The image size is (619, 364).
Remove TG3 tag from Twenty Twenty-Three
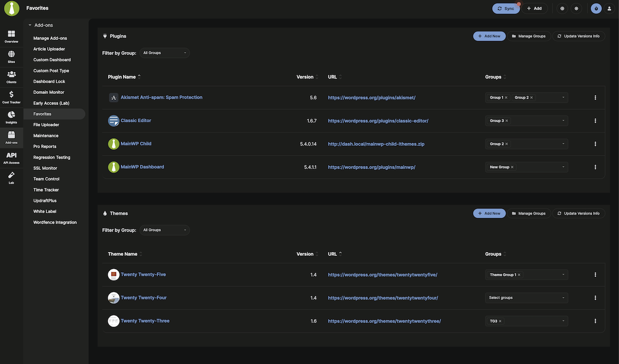499,320
